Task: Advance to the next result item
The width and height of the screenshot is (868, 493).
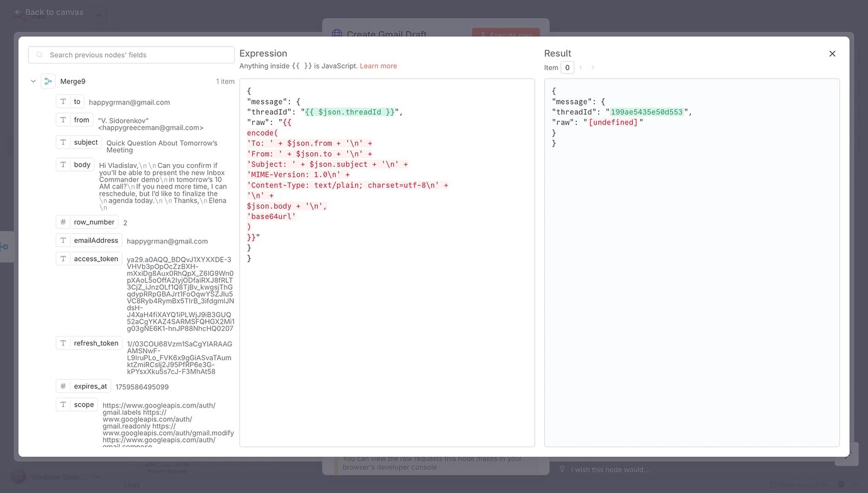Action: click(593, 67)
